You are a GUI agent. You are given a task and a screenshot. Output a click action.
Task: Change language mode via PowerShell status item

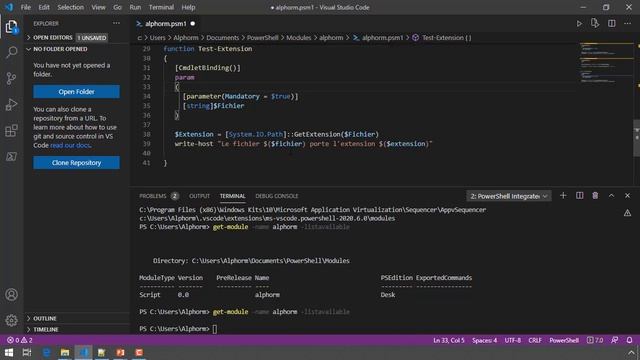point(564,340)
